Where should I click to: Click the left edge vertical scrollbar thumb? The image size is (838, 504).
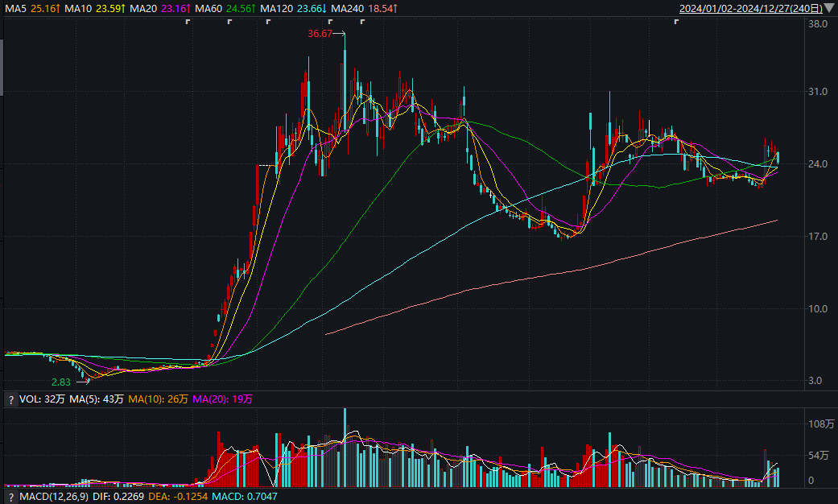click(x=2, y=67)
